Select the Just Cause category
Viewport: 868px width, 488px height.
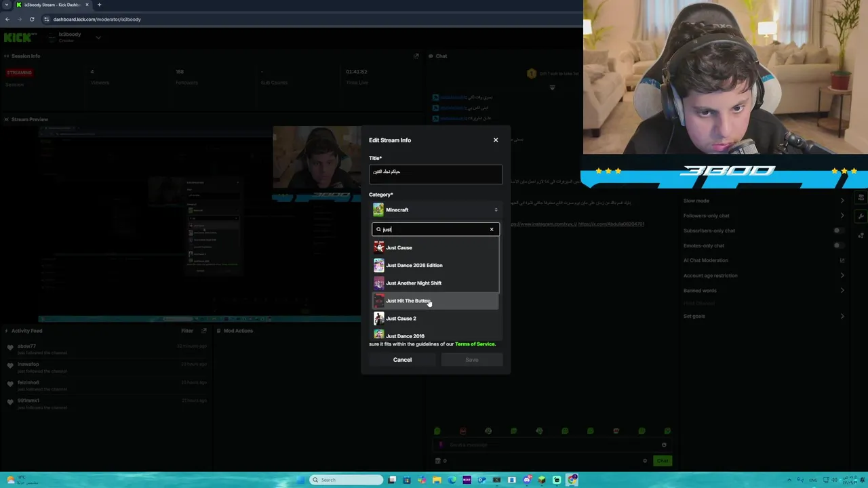[x=435, y=247]
